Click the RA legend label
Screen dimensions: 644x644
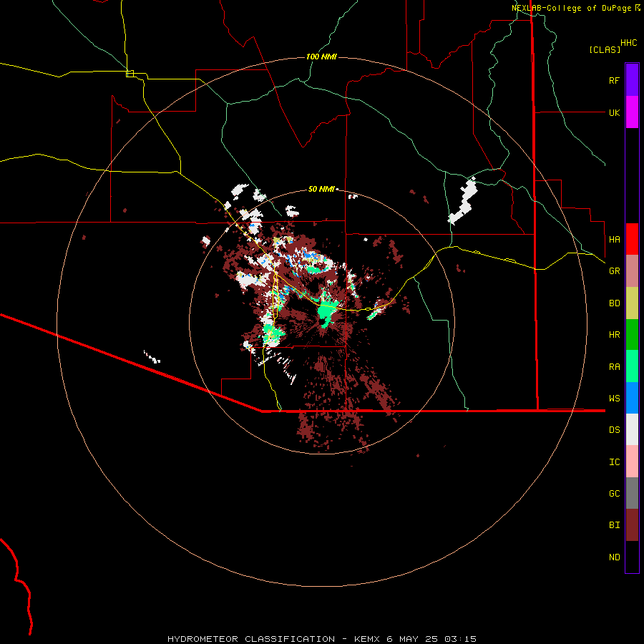click(614, 367)
